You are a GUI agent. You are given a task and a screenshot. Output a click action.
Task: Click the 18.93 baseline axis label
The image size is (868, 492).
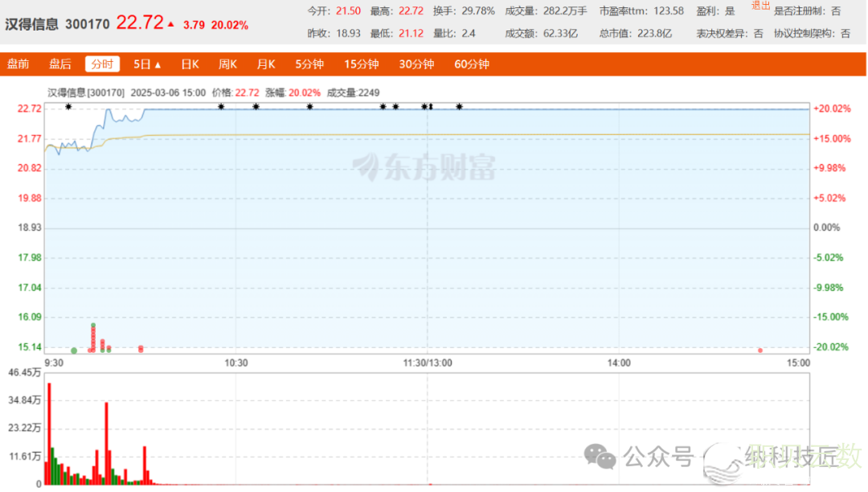[x=30, y=228]
